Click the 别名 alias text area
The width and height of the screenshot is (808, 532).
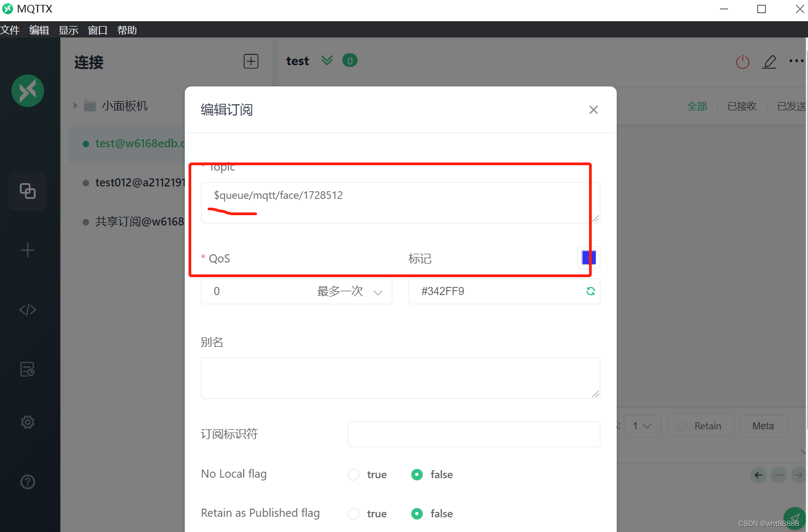[400, 378]
